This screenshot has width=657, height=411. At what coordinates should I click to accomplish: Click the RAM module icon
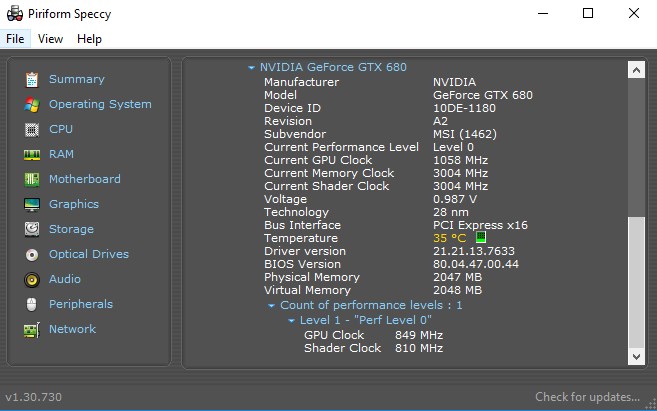(x=32, y=154)
